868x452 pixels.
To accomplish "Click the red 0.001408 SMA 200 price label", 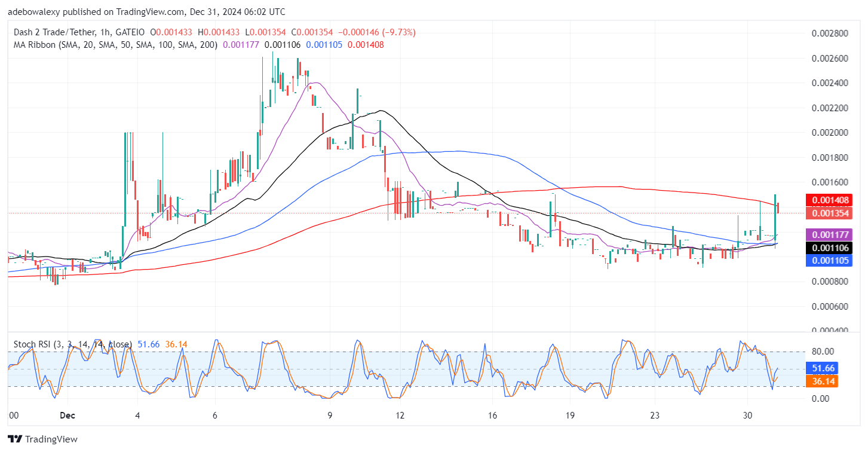I will [829, 200].
